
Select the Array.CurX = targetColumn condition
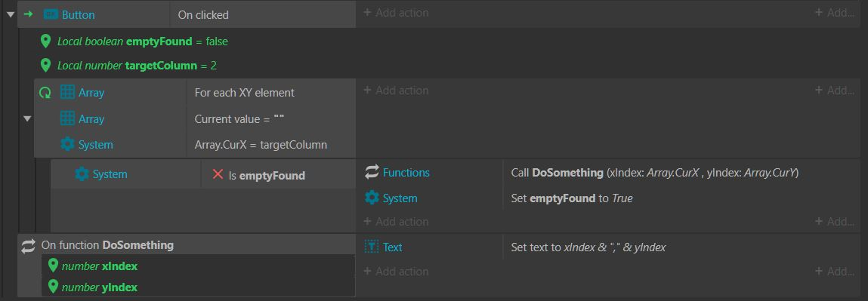(261, 145)
